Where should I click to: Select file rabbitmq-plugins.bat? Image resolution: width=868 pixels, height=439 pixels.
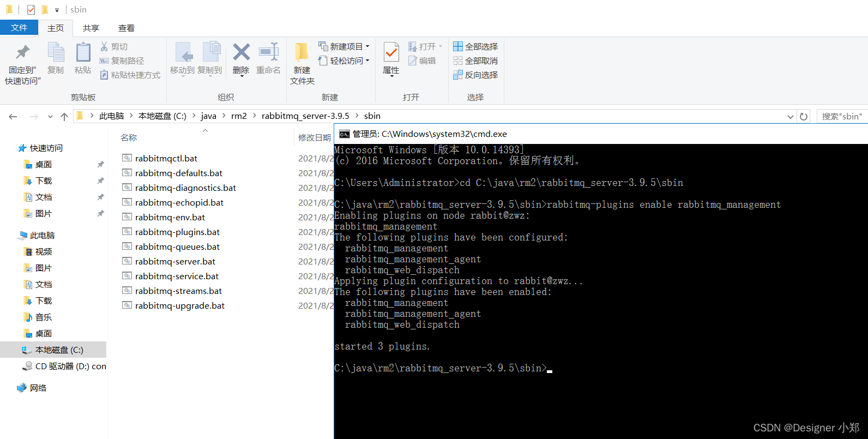pos(177,232)
